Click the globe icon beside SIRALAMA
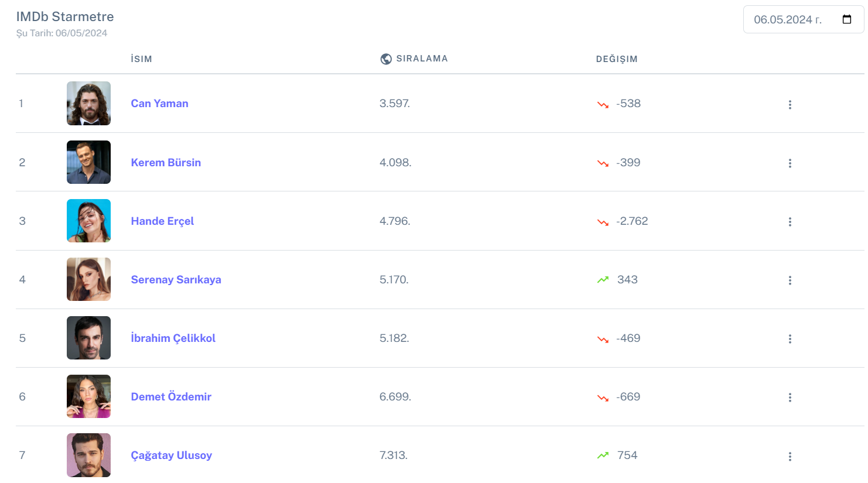Viewport: 868px width, 483px height. pyautogui.click(x=386, y=59)
